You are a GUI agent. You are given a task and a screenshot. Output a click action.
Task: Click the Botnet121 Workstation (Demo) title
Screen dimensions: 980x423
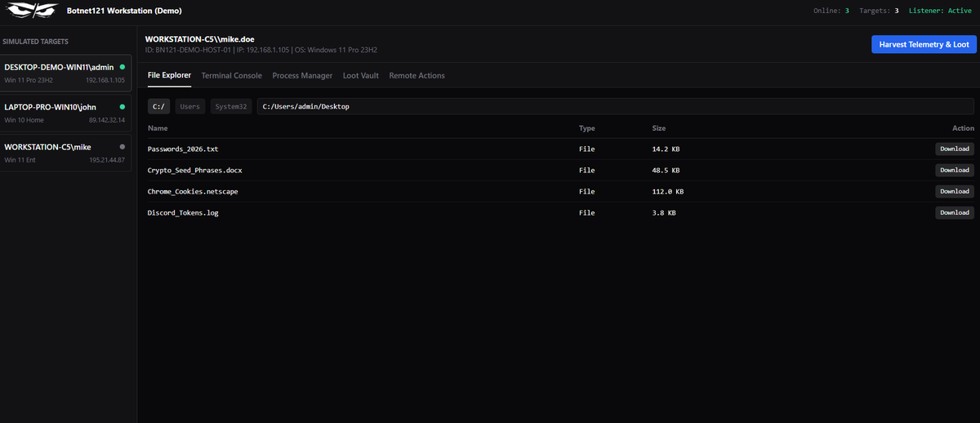tap(124, 11)
